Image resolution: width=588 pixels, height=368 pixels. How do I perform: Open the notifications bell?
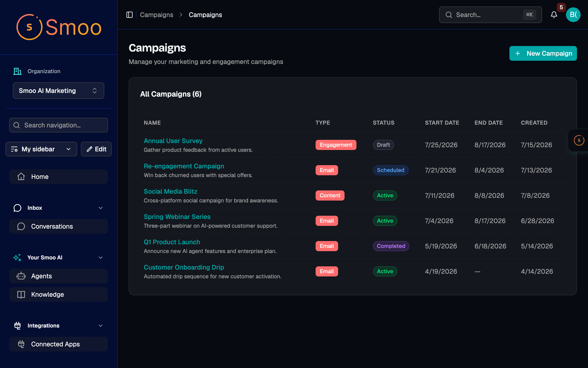[554, 15]
